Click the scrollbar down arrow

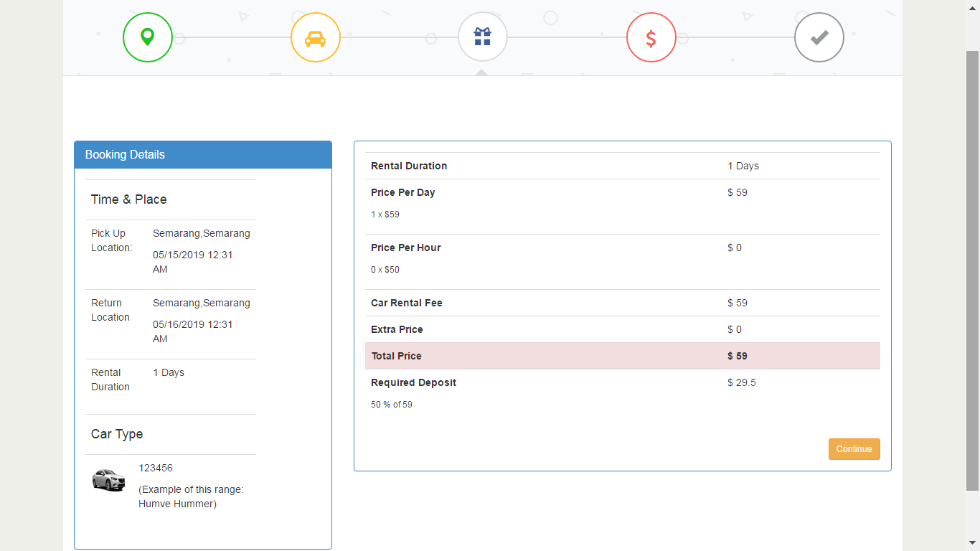972,543
